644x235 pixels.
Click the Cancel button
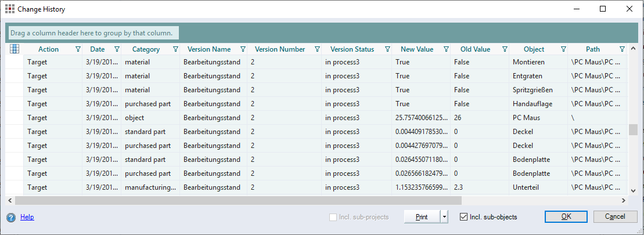(615, 216)
